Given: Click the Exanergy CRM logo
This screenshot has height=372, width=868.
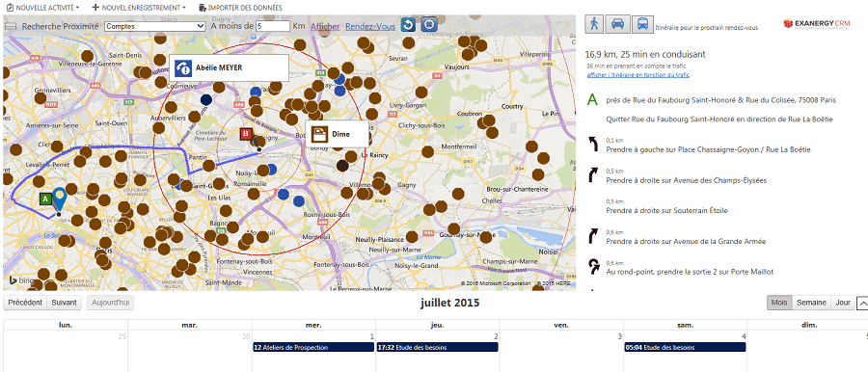Looking at the screenshot, I should (x=816, y=24).
